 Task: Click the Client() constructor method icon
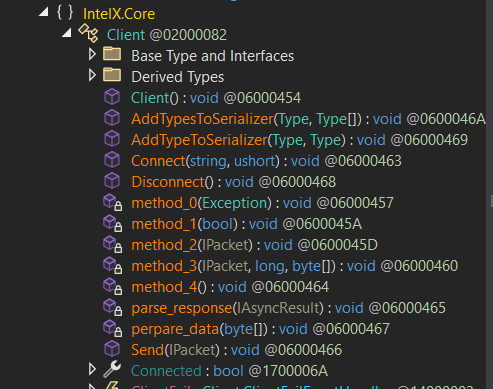pyautogui.click(x=112, y=97)
